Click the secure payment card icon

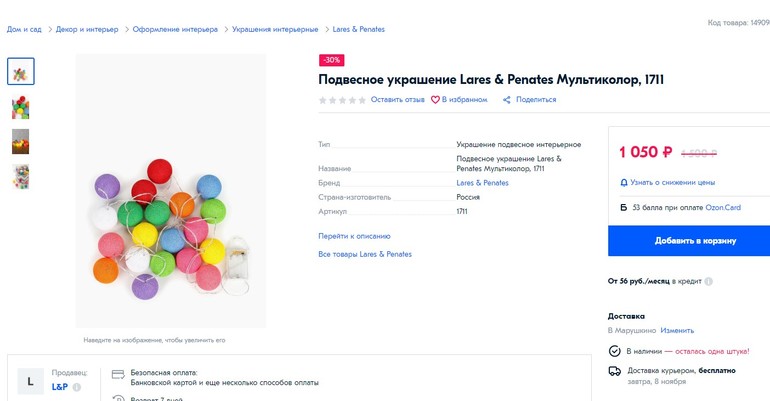tap(118, 376)
